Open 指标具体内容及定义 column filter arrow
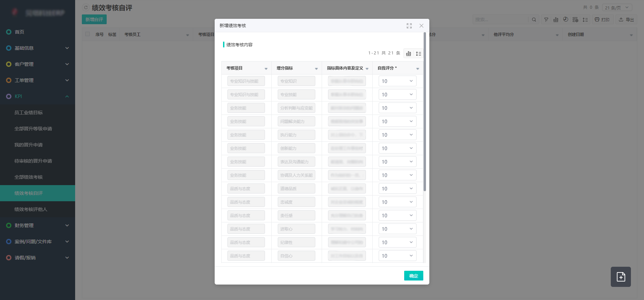Viewport: 644px width, 300px height. click(x=367, y=69)
